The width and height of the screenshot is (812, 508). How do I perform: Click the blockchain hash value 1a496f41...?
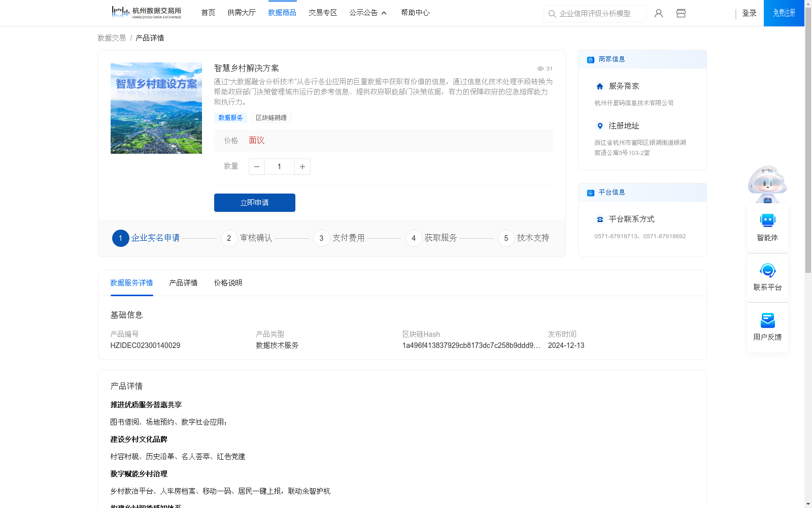click(x=471, y=345)
